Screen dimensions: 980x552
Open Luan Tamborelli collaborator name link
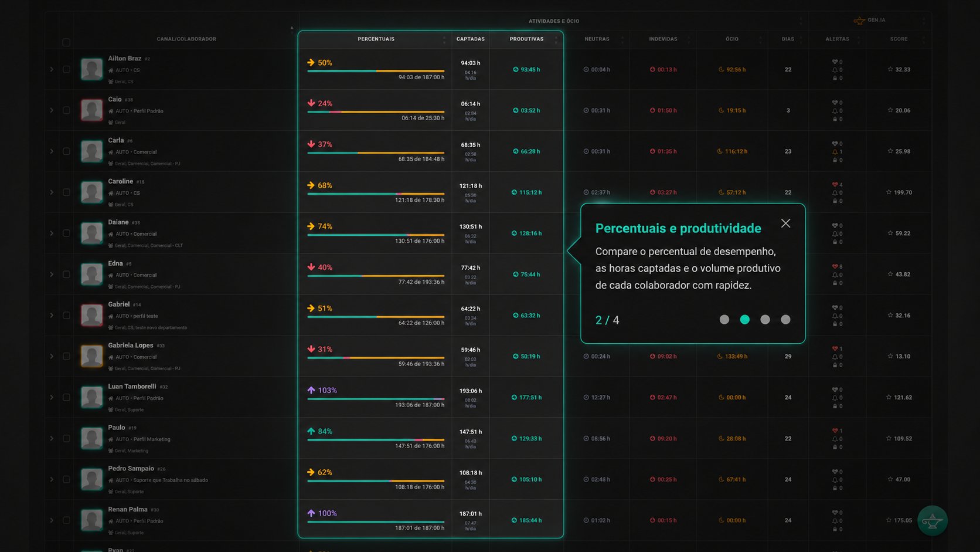pyautogui.click(x=132, y=387)
